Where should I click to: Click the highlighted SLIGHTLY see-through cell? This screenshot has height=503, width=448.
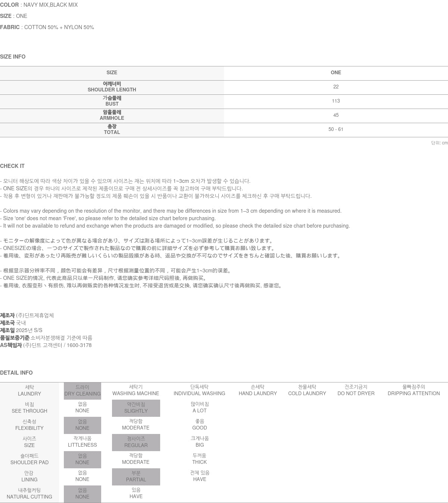[136, 408]
